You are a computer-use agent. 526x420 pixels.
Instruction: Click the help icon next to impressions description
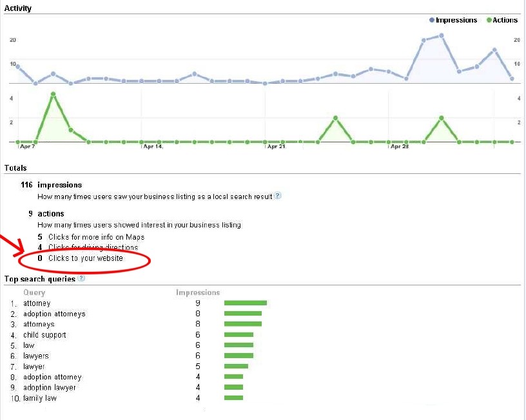277,196
